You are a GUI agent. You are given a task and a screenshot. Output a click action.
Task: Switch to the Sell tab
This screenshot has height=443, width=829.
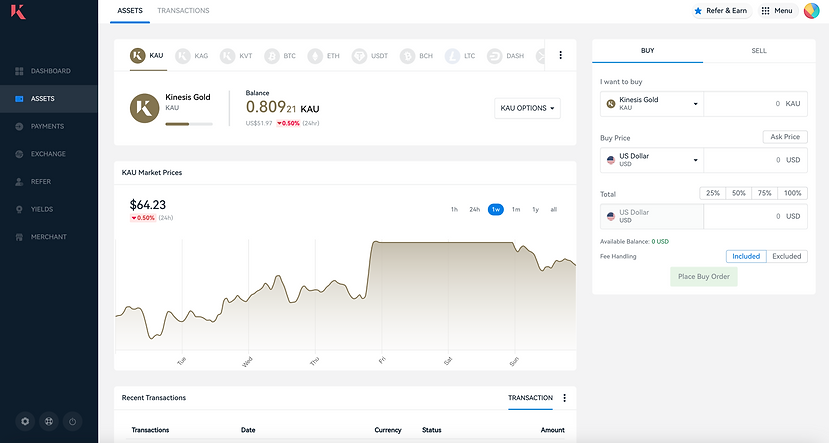tap(758, 50)
